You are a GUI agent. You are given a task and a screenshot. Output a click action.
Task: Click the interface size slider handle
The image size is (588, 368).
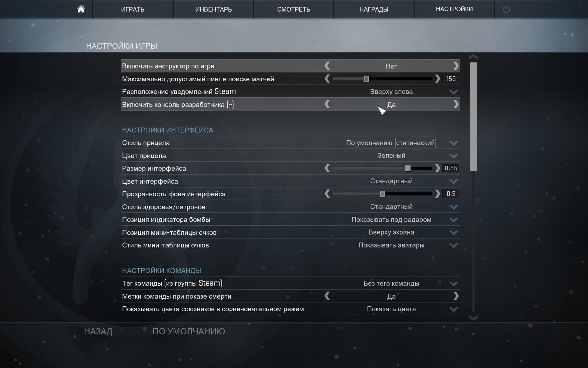[408, 168]
